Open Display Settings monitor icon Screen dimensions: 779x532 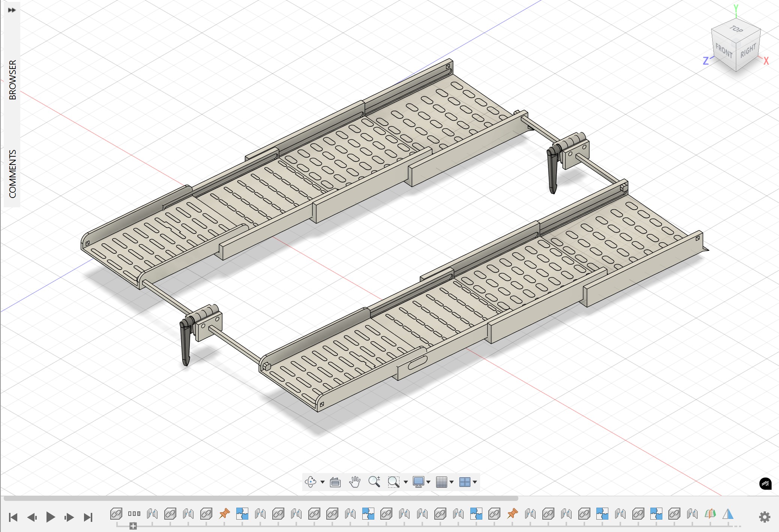click(418, 482)
